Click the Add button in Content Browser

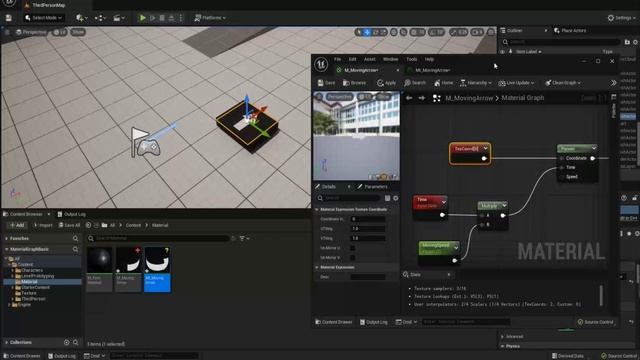pos(17,225)
